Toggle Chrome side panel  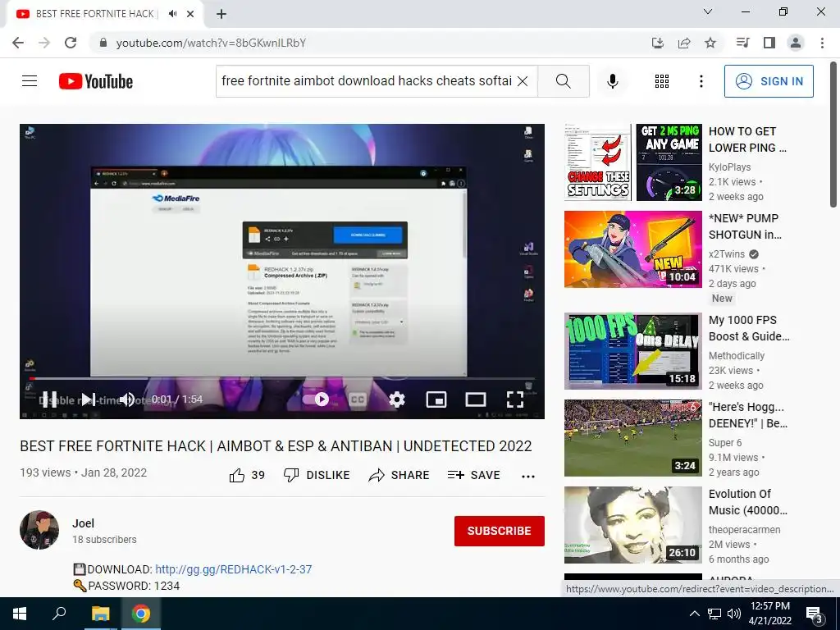[769, 43]
